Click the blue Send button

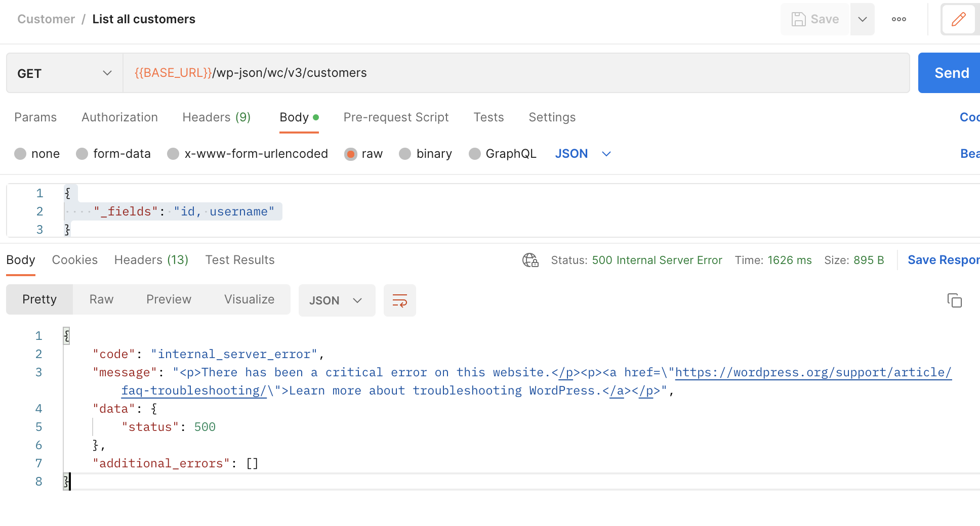tap(951, 73)
